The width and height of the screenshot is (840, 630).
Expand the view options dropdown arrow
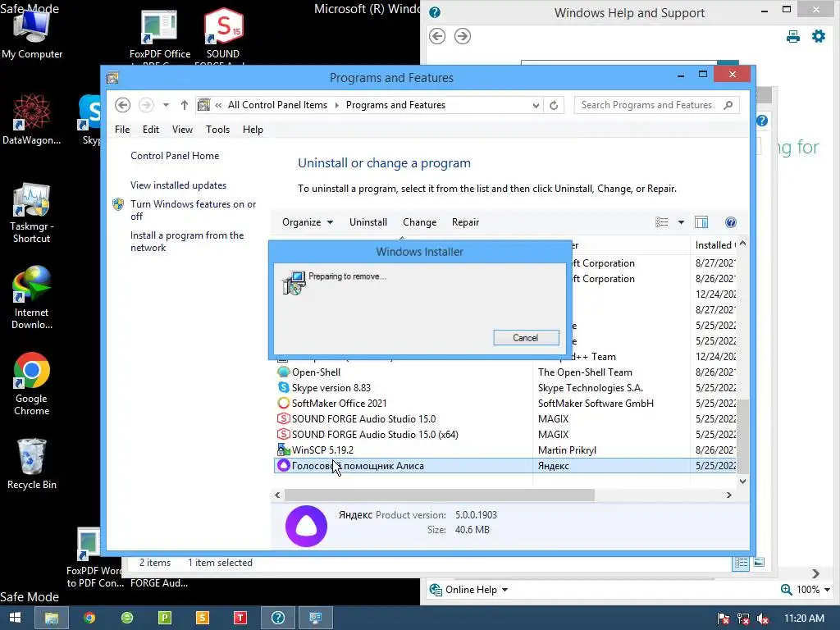point(681,222)
